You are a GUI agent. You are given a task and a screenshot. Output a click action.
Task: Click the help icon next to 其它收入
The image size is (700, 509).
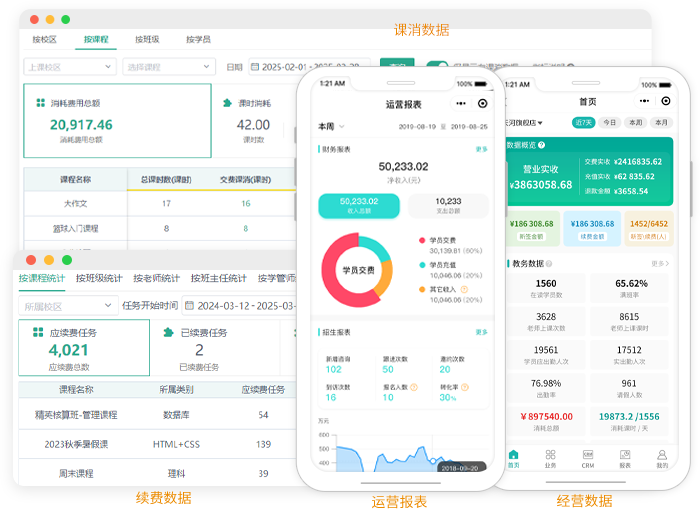464,289
